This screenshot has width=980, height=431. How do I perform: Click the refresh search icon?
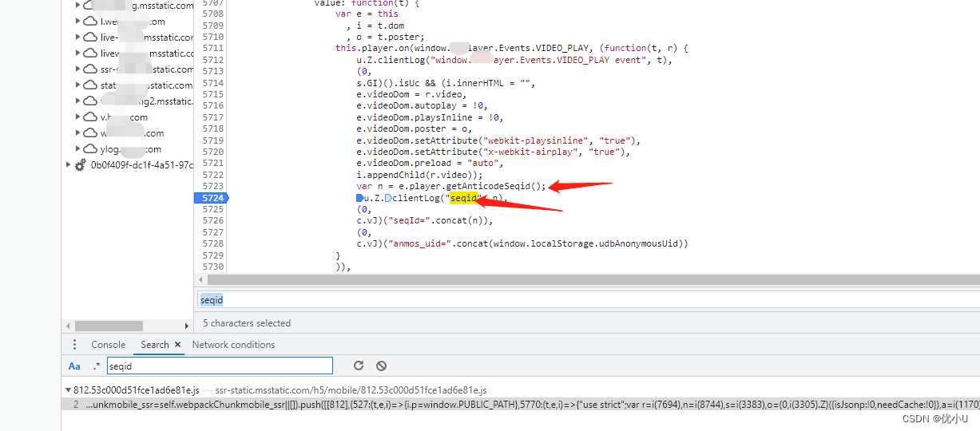[359, 366]
